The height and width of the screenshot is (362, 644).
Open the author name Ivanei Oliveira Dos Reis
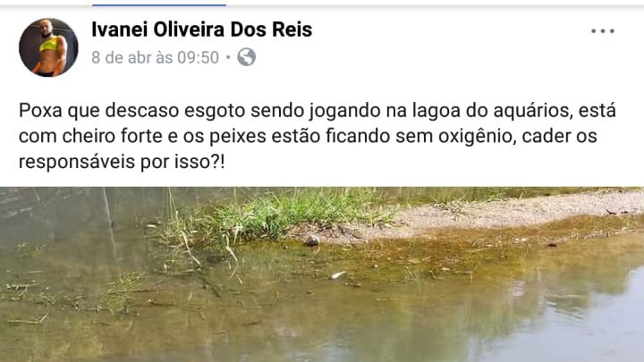[x=201, y=29]
